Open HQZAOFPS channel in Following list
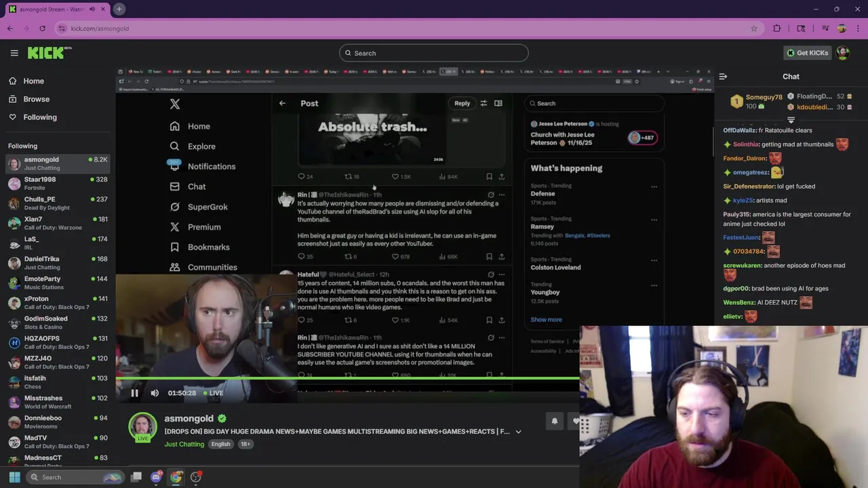 (58, 342)
